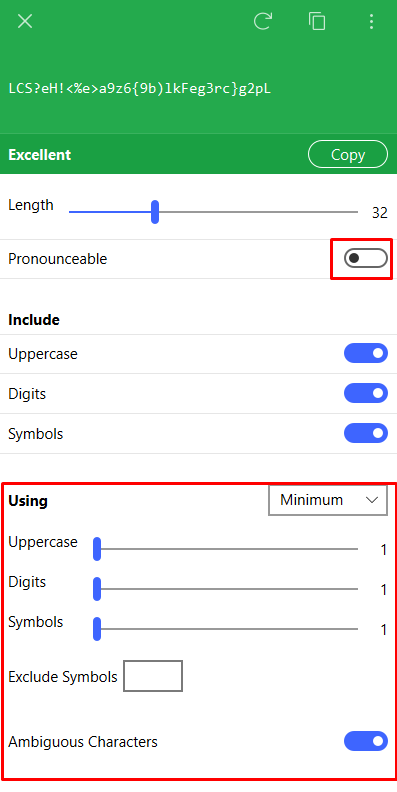Click the Length slider handle

[155, 212]
